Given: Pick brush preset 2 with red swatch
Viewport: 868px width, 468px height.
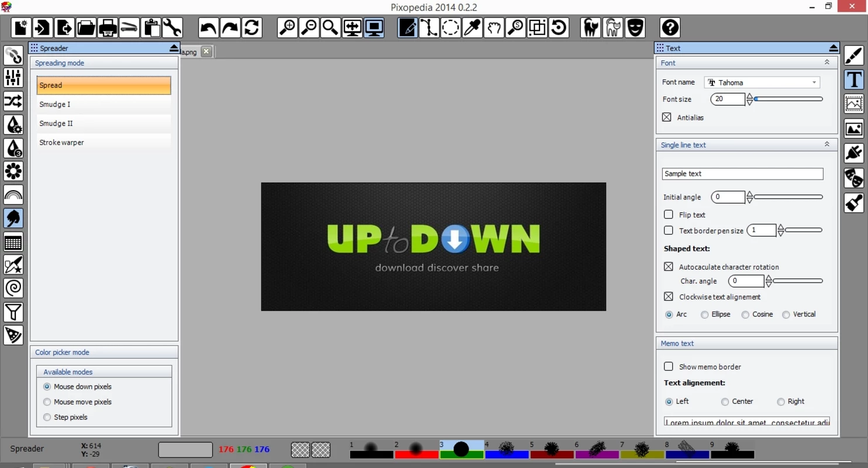Looking at the screenshot, I should (x=417, y=449).
